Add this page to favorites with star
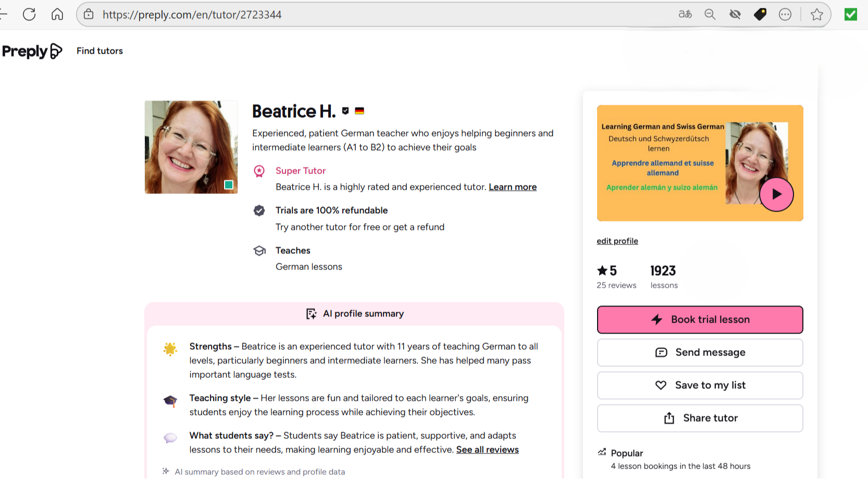The image size is (868, 479). (817, 15)
